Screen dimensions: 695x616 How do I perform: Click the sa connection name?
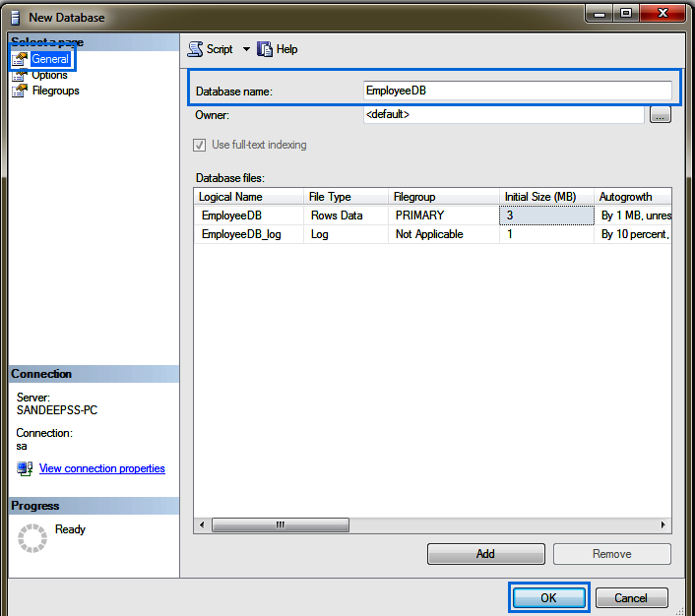coord(22,447)
